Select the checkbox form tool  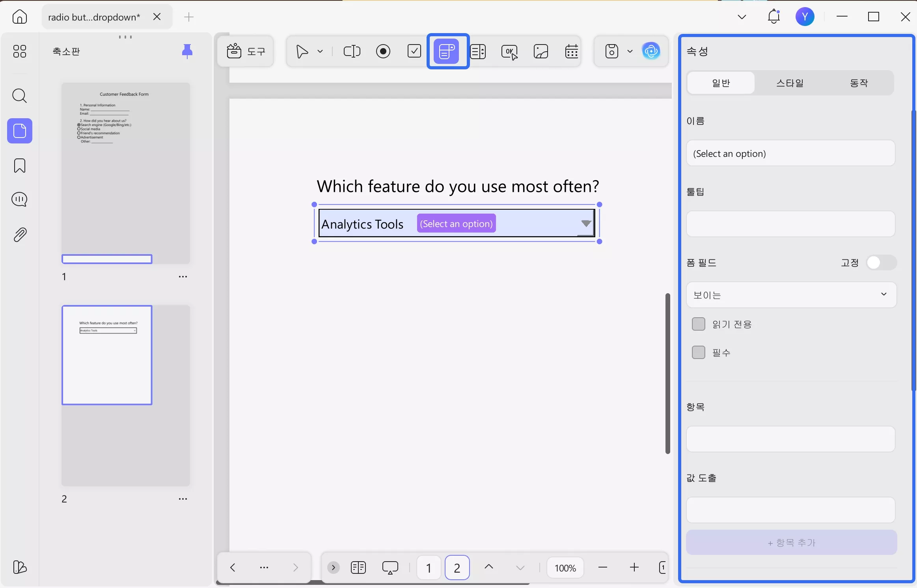414,51
